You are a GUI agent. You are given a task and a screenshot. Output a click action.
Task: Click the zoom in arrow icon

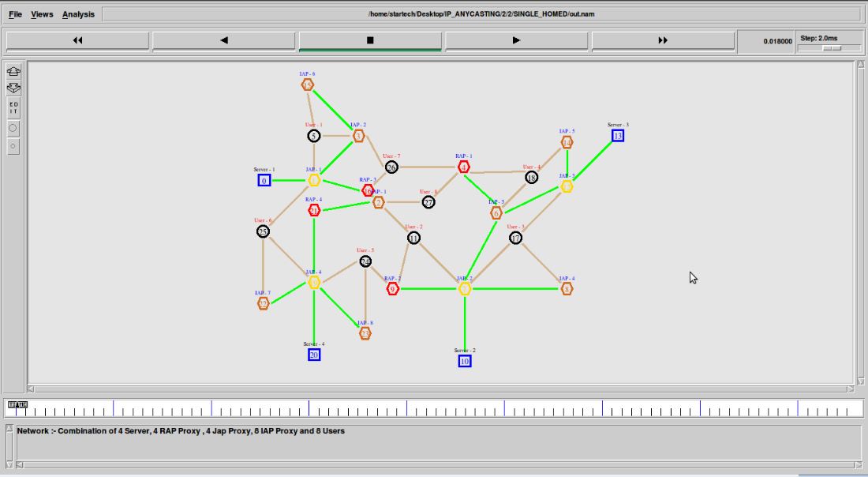(x=13, y=71)
